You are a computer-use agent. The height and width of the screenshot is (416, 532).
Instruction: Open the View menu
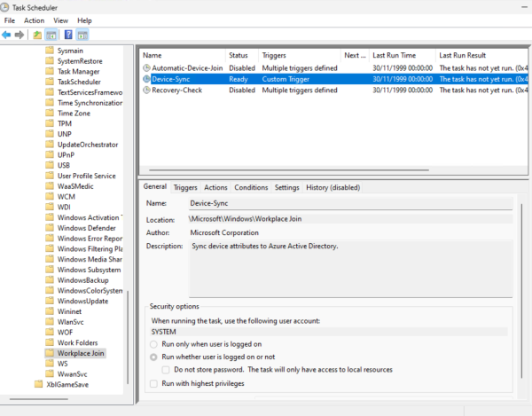coord(60,20)
